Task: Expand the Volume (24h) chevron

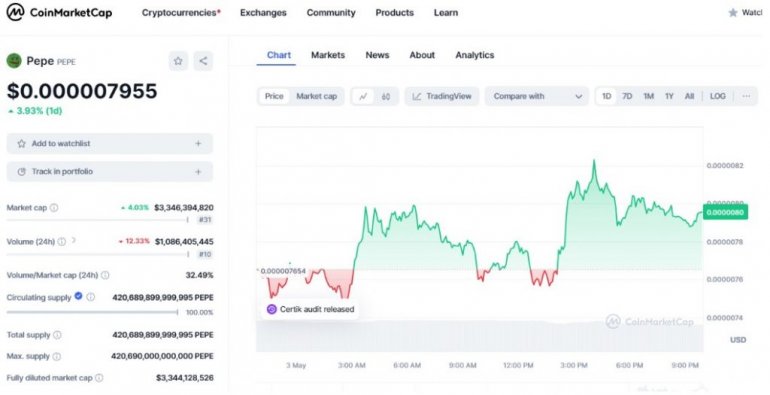Action: (x=74, y=241)
